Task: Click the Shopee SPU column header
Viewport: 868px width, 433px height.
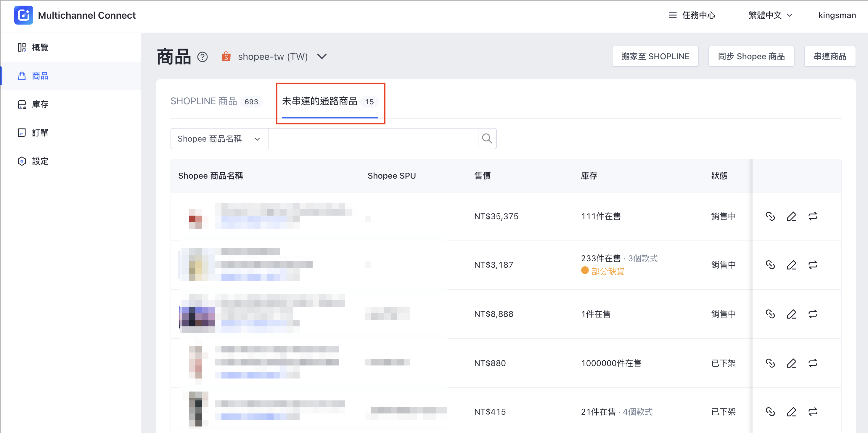Action: pyautogui.click(x=392, y=176)
